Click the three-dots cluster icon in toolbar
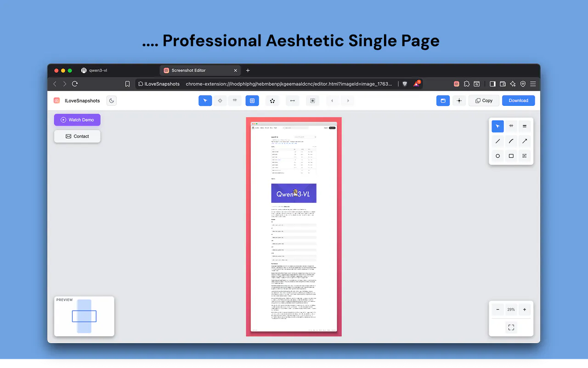 [272, 101]
